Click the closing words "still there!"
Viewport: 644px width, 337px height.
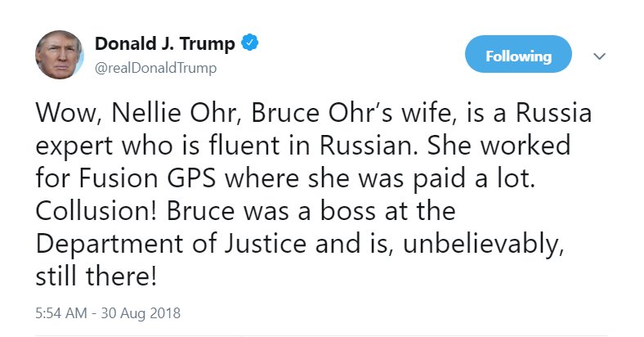click(x=95, y=275)
